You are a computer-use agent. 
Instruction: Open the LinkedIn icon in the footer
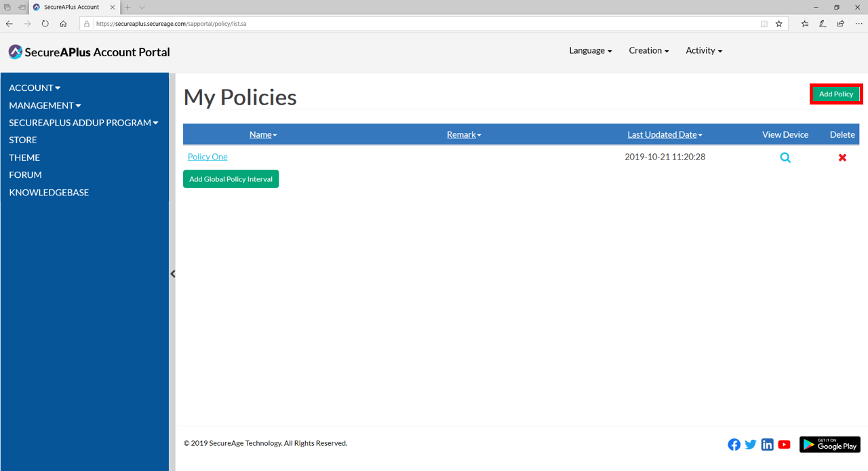click(x=767, y=445)
